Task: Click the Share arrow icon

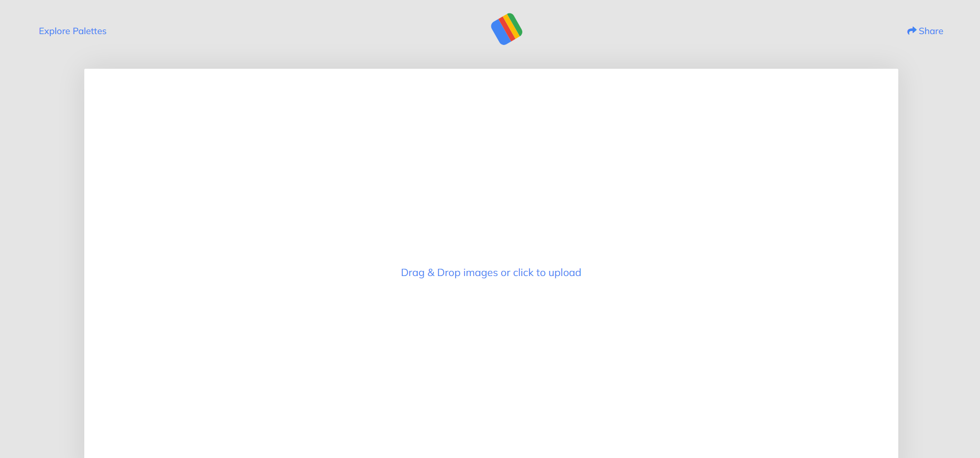Action: coord(912,31)
